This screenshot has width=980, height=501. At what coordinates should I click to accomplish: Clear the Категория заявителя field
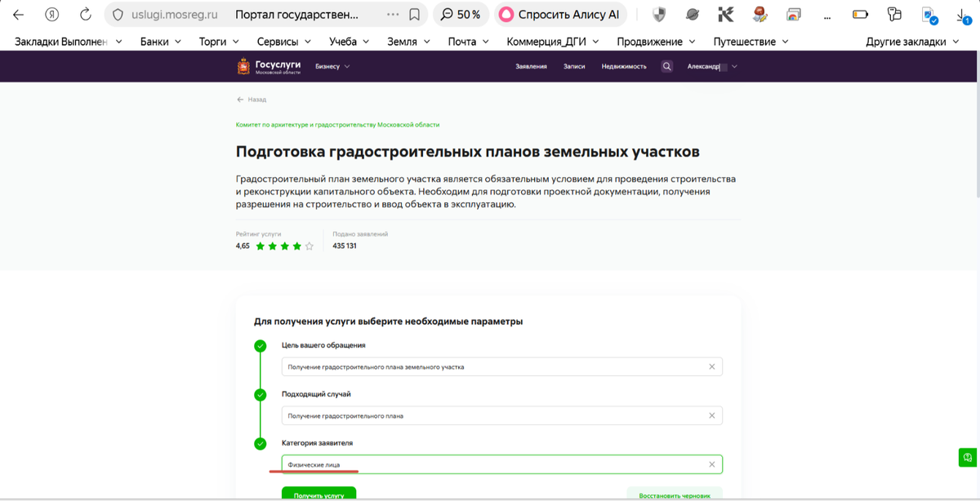tap(711, 464)
